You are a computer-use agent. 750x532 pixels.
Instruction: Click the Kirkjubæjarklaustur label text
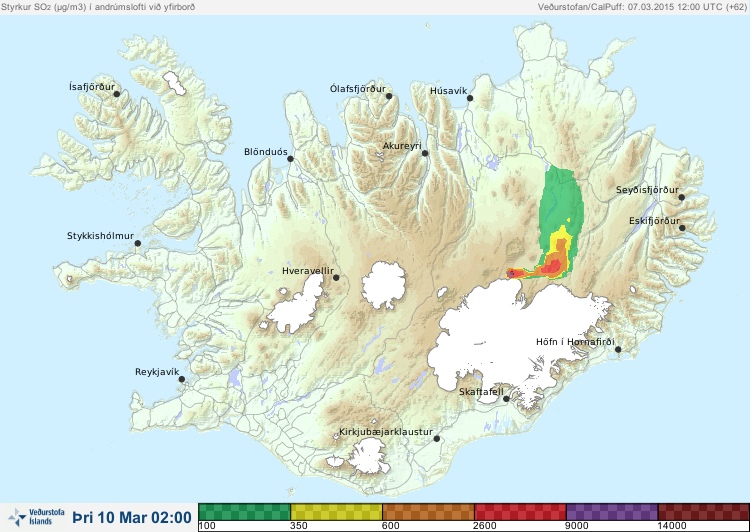pos(386,432)
